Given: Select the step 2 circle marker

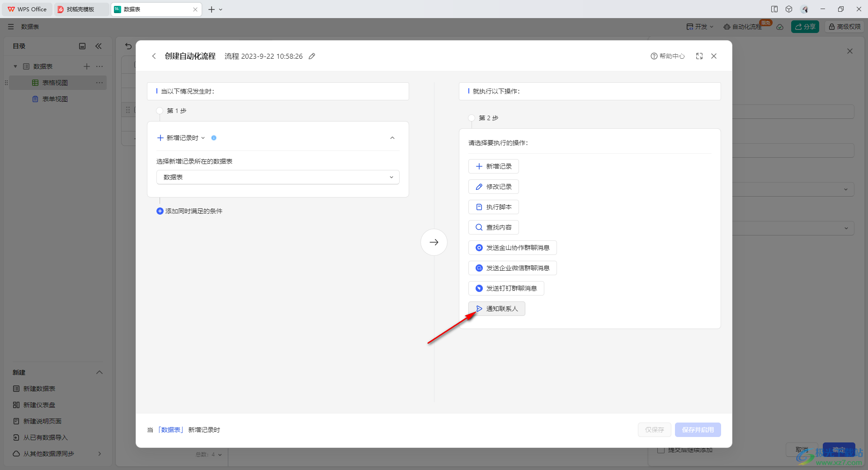Looking at the screenshot, I should point(472,118).
